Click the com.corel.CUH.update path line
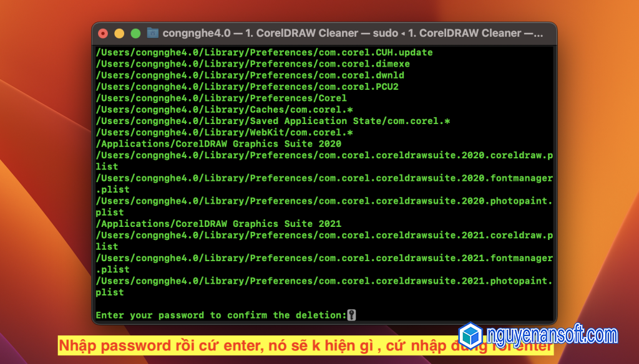The image size is (639, 364). pos(264,52)
